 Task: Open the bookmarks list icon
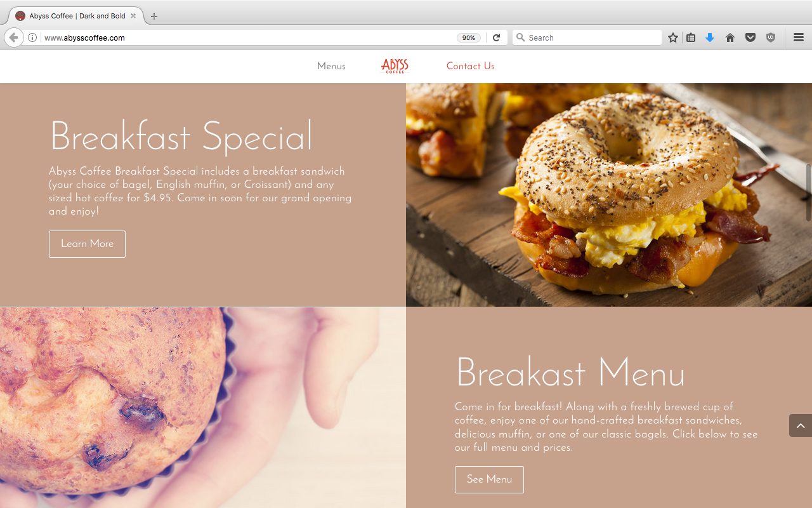691,37
